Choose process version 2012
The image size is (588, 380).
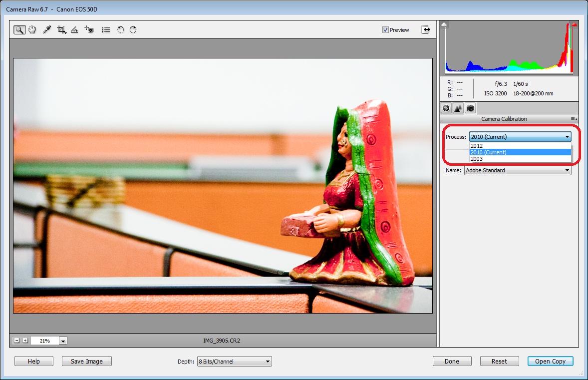point(520,145)
